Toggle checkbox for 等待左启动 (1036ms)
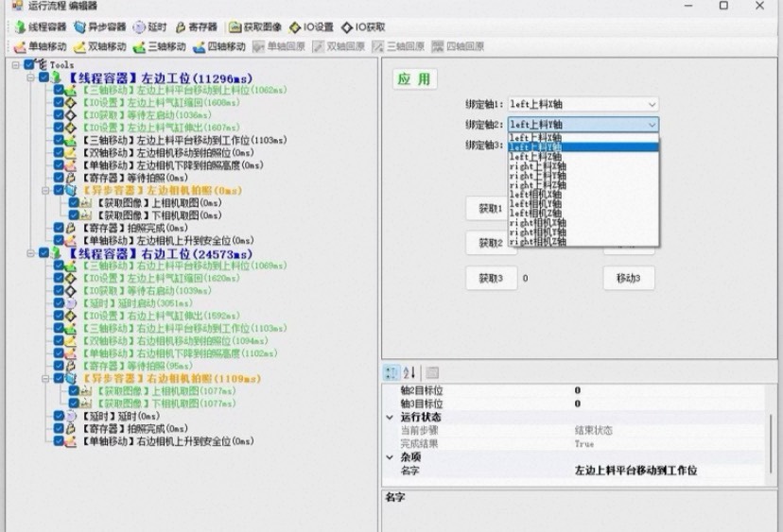 click(59, 114)
